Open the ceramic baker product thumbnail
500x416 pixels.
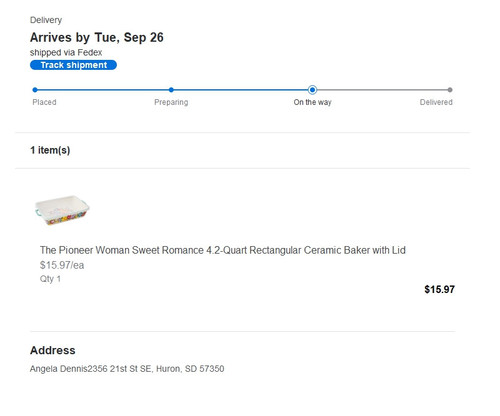coord(62,210)
